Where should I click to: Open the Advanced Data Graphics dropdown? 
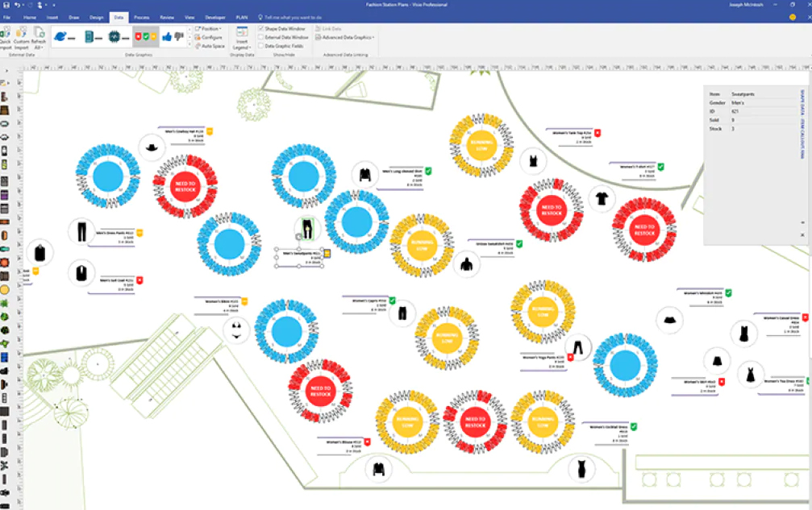point(345,37)
